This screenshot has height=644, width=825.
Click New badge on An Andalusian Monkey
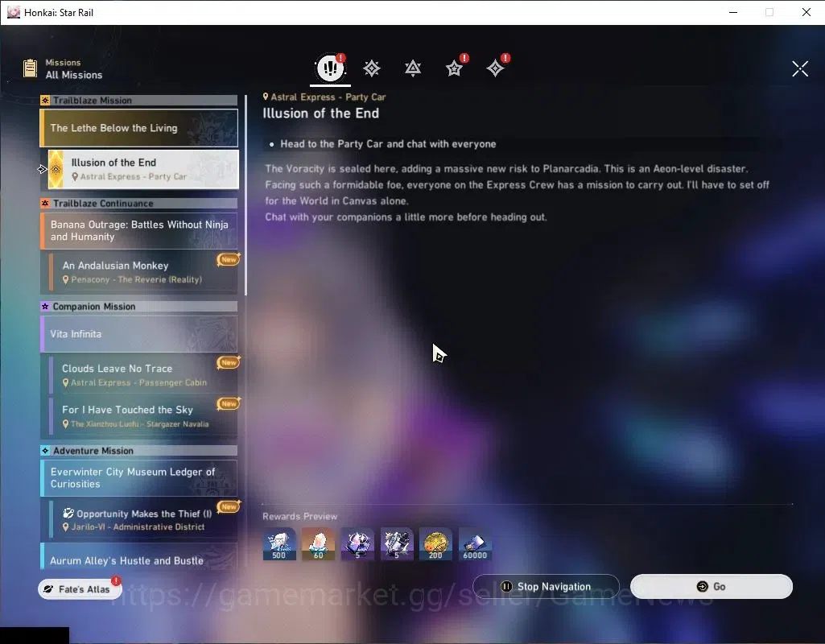click(x=229, y=259)
